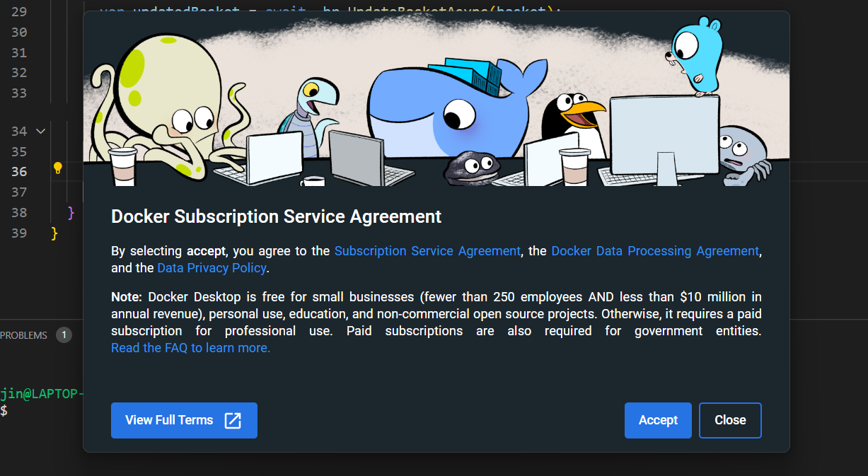Click line number 38 in the editor gutter
This screenshot has width=868, height=476.
pyautogui.click(x=20, y=212)
